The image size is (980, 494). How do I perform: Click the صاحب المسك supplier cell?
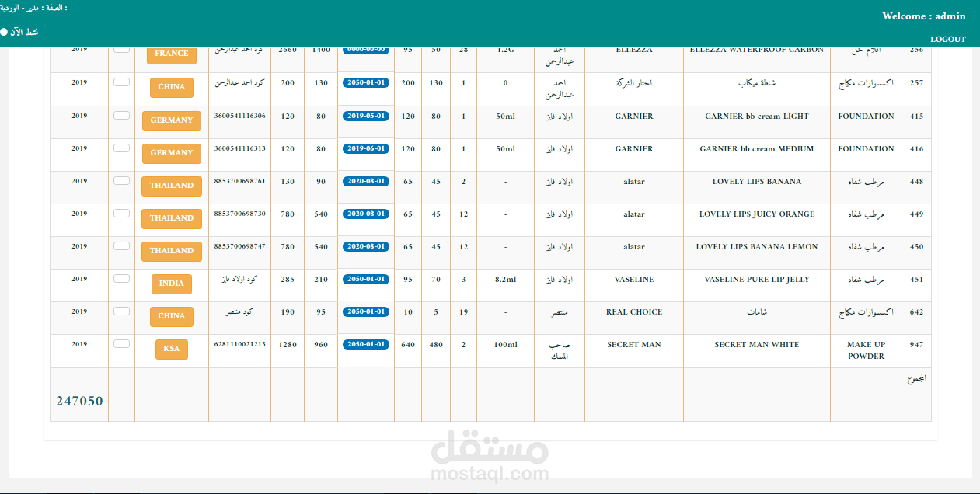click(560, 350)
